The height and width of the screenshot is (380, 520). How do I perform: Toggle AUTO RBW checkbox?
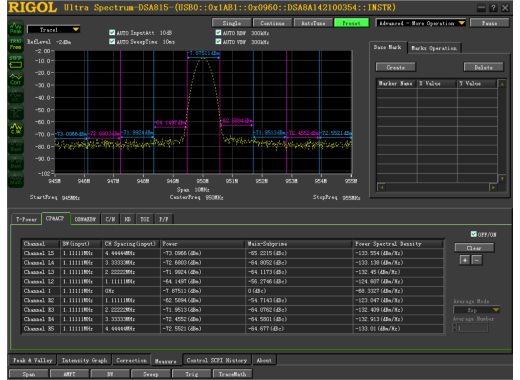point(218,32)
